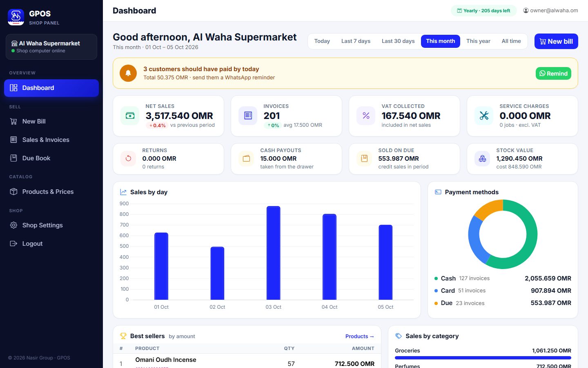Click the Net Sales cash icon
The height and width of the screenshot is (368, 588).
[x=130, y=116]
